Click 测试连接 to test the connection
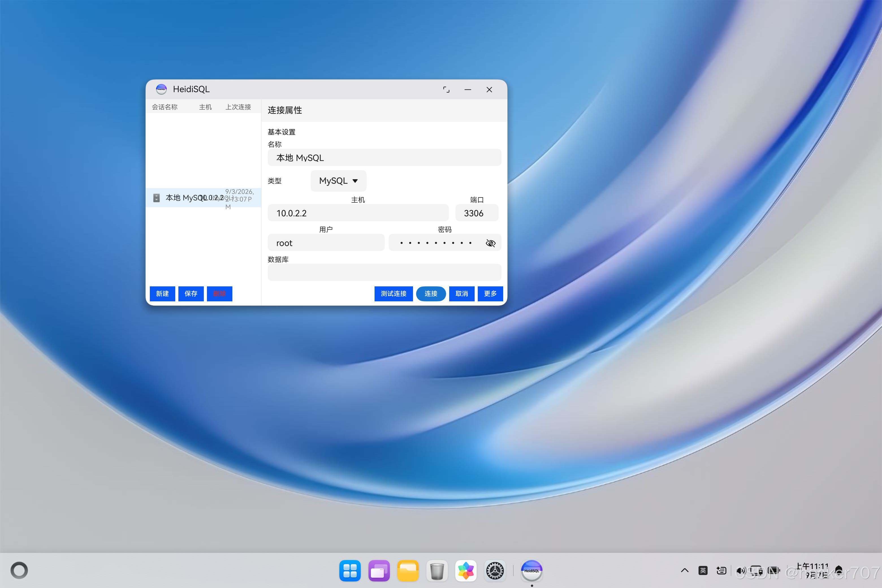882x588 pixels. coord(394,294)
